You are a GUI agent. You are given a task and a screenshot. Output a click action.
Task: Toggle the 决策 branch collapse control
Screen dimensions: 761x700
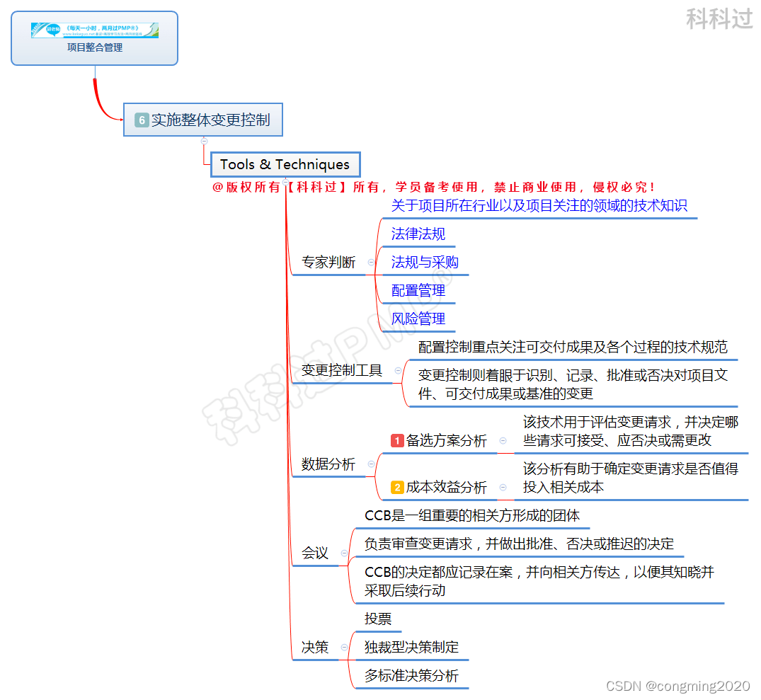point(344,647)
